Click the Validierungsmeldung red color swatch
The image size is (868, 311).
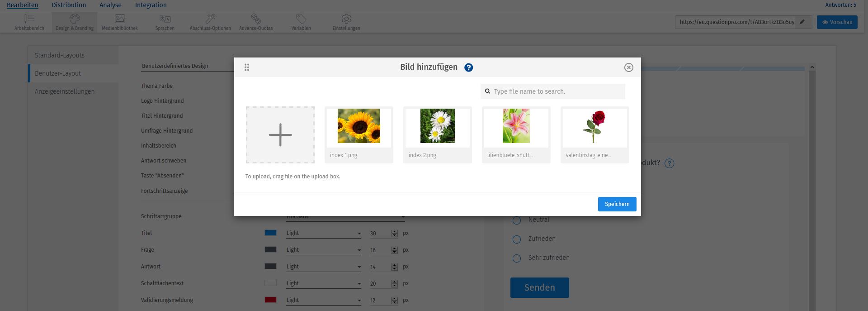point(270,300)
